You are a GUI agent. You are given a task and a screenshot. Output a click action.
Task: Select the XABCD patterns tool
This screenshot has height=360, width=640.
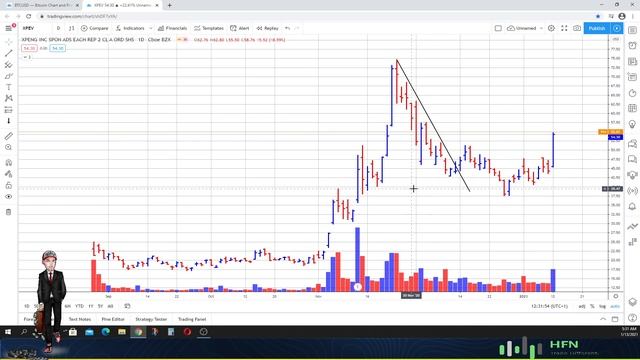pyautogui.click(x=9, y=98)
